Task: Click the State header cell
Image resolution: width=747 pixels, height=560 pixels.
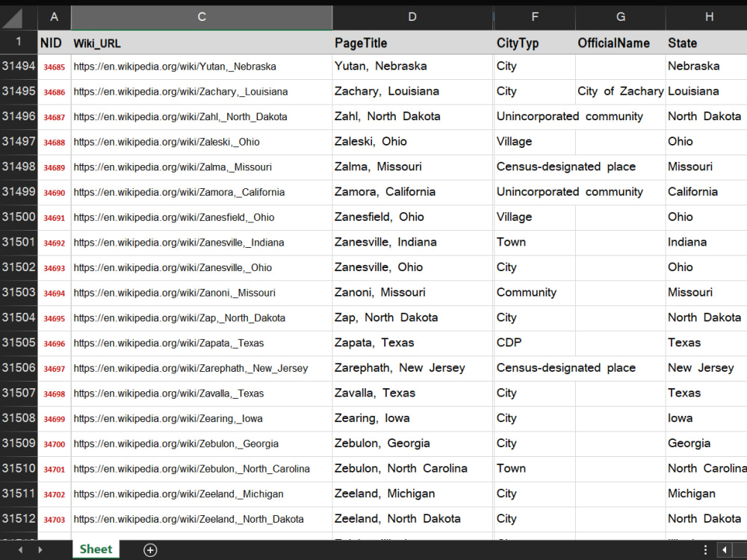Action: tap(707, 43)
